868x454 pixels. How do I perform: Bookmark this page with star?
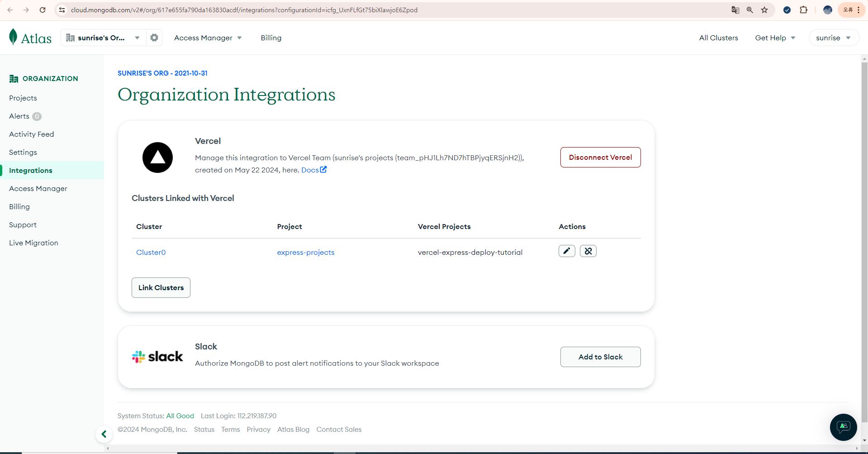764,10
